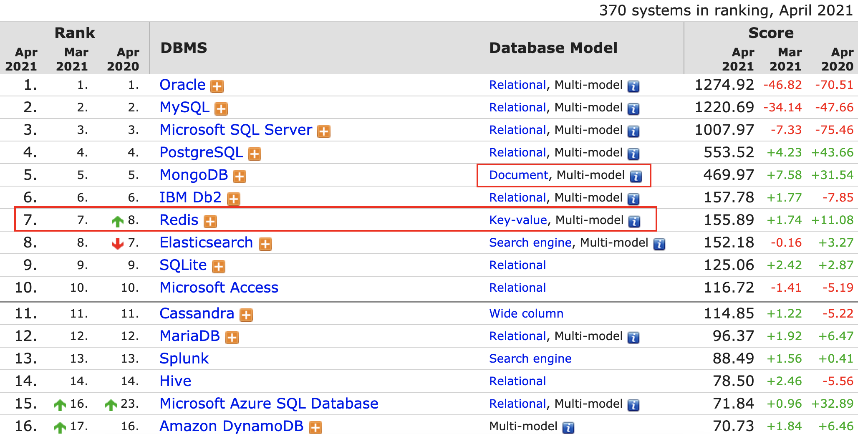This screenshot has width=868, height=434.
Task: Open the MongoDB link
Action: pos(194,175)
